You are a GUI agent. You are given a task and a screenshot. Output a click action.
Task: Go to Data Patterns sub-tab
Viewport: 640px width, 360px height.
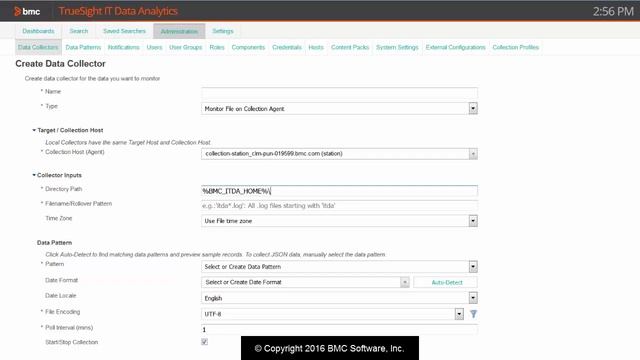(x=83, y=47)
